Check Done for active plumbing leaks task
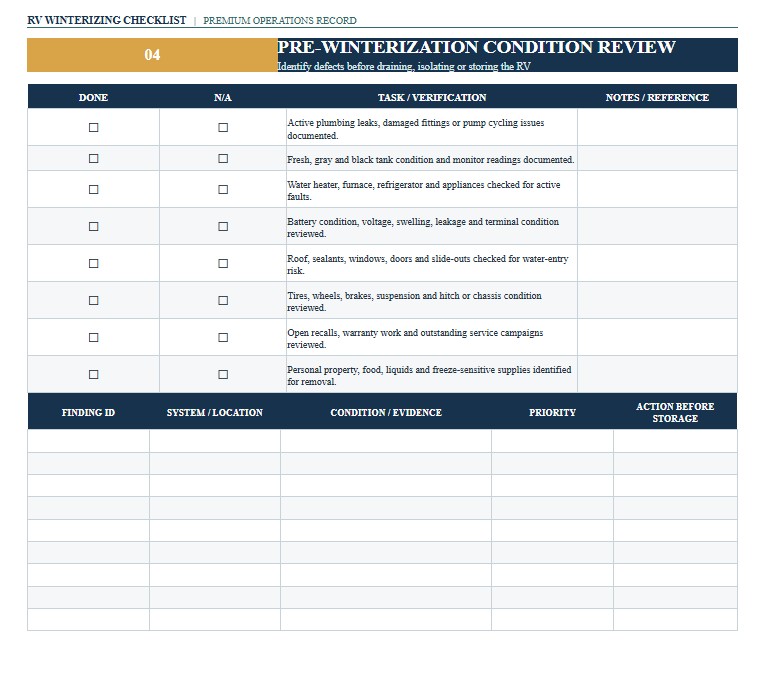 click(x=93, y=128)
